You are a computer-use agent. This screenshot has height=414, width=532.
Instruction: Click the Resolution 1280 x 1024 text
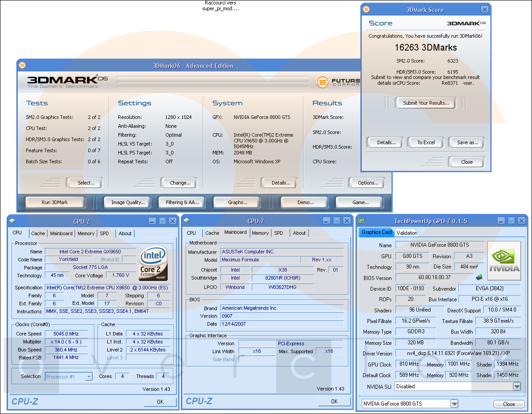click(x=179, y=117)
